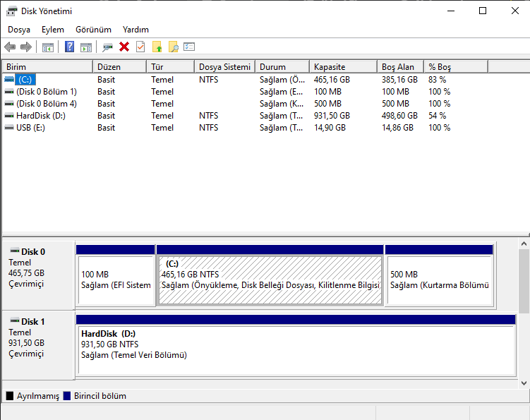Click the black Ayrılmamış legend swatch
530x420 pixels.
(x=10, y=396)
